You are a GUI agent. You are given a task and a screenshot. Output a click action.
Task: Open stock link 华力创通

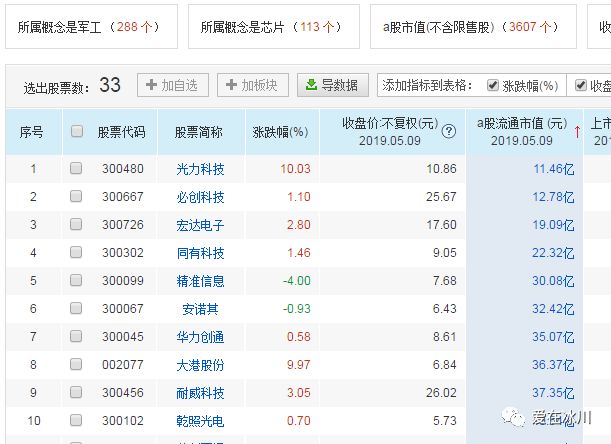pyautogui.click(x=200, y=337)
